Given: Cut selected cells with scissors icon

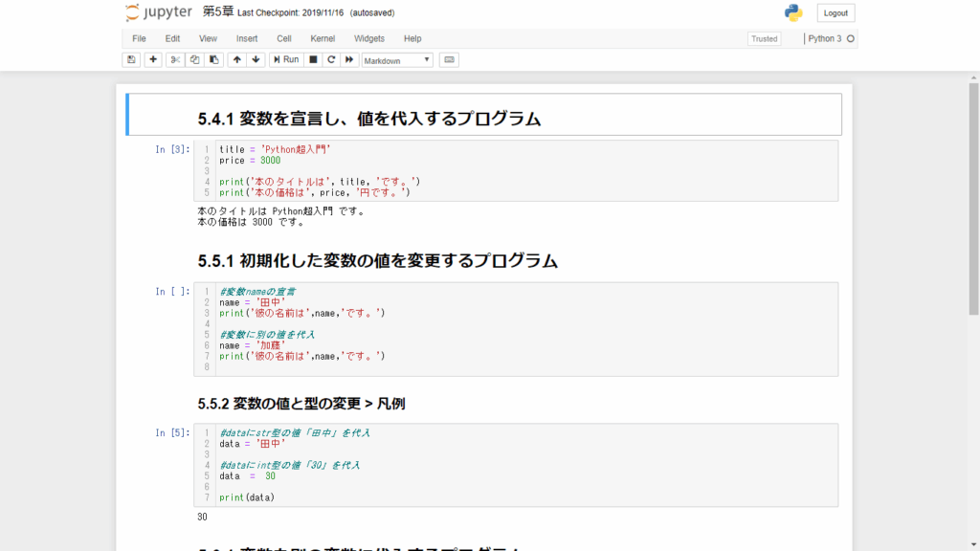Looking at the screenshot, I should pos(174,59).
